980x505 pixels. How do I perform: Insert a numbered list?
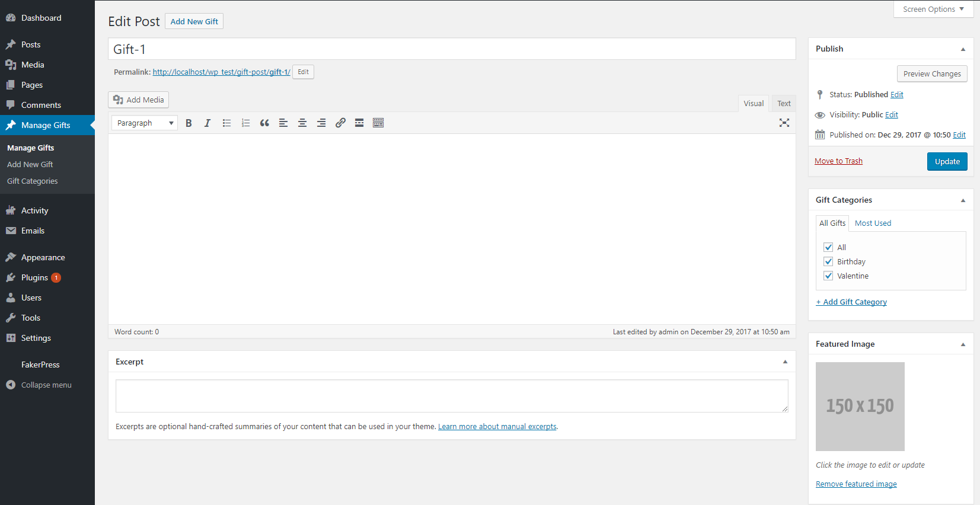pyautogui.click(x=245, y=123)
